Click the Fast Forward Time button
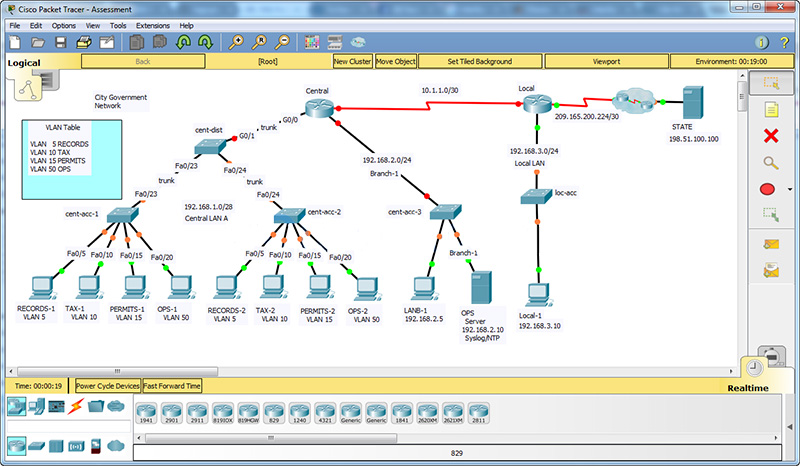Image resolution: width=800 pixels, height=466 pixels. (x=172, y=386)
